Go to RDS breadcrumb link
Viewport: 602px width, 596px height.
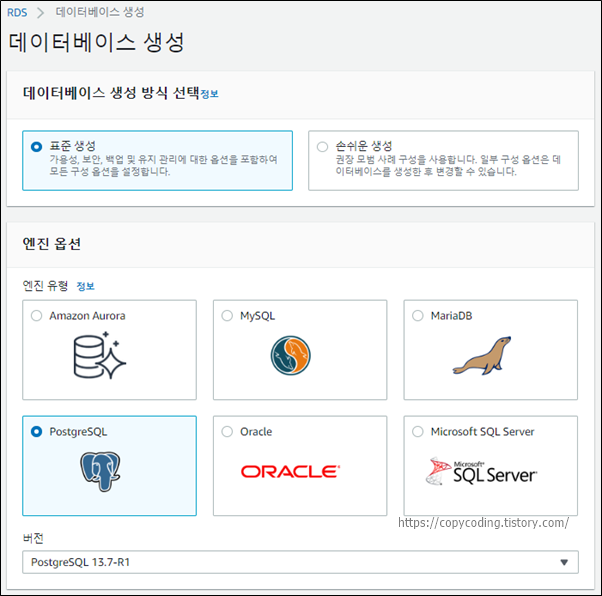(17, 13)
